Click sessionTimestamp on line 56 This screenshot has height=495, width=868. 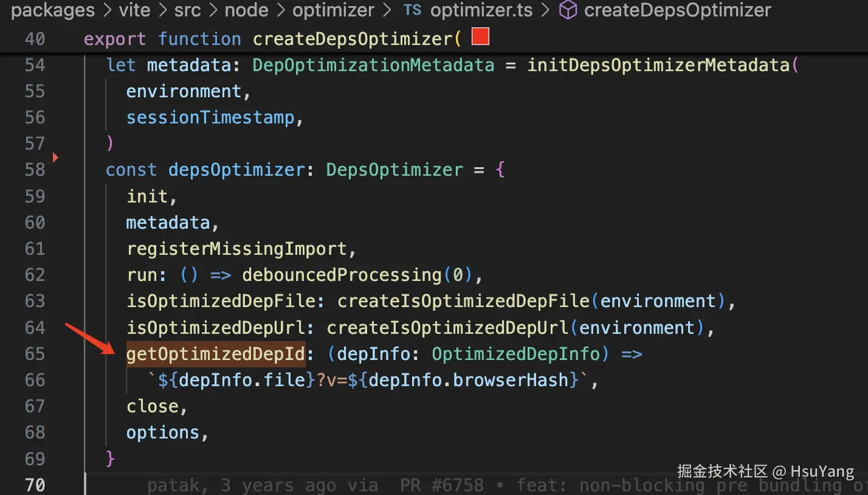coord(210,117)
